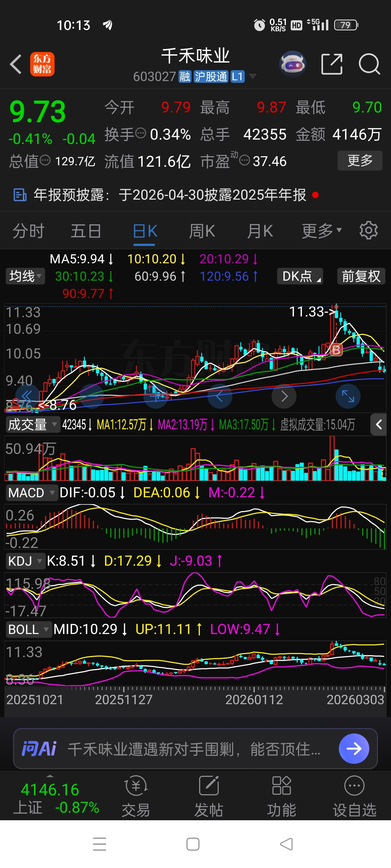Switch to 分时 tab

(28, 230)
